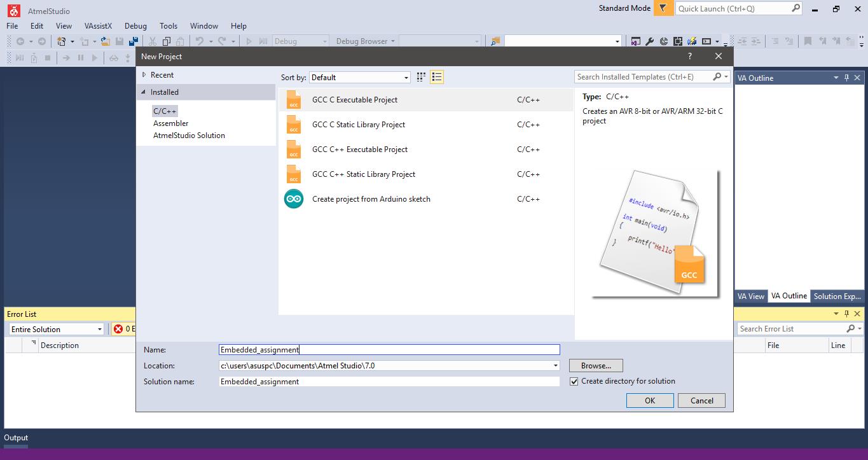Open the Error List window options dropdown
868x460 pixels.
(836, 314)
